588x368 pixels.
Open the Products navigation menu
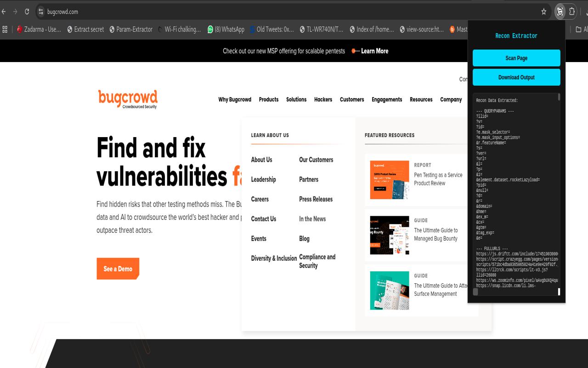tap(269, 99)
